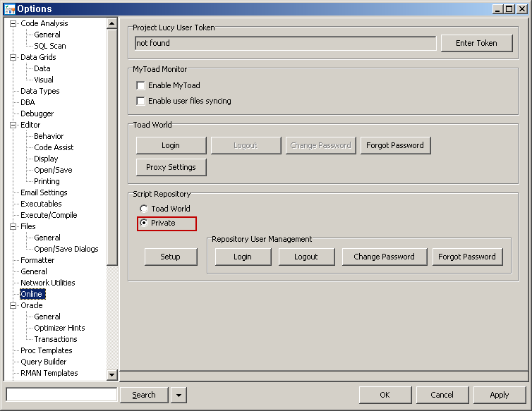532x411 pixels.
Task: Collapse the Oracle tree node
Action: pyautogui.click(x=13, y=305)
